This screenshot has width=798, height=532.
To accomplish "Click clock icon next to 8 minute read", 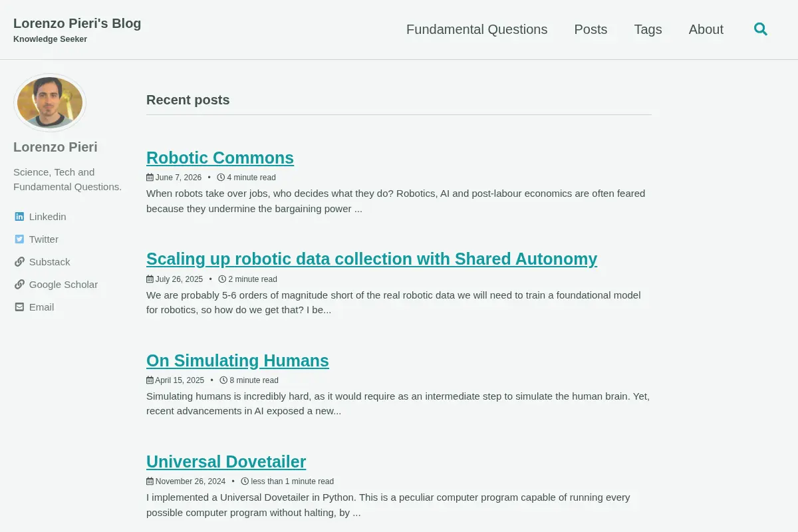I will point(223,380).
